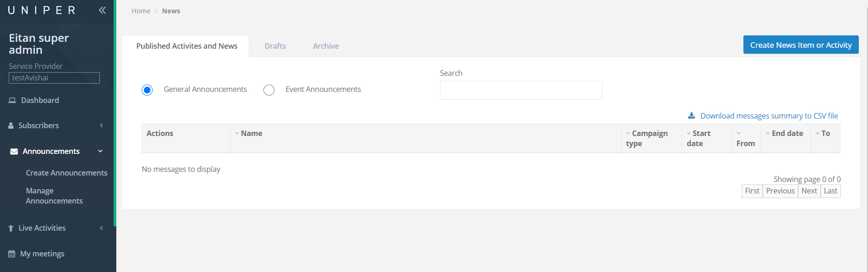868x272 pixels.
Task: Click the Subscribers person icon
Action: tap(11, 125)
